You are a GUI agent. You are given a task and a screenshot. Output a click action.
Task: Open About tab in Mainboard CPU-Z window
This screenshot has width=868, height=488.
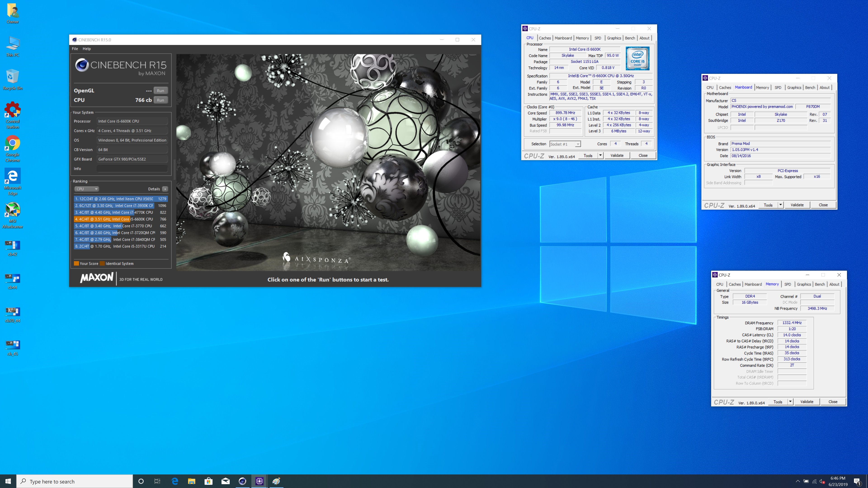point(824,88)
